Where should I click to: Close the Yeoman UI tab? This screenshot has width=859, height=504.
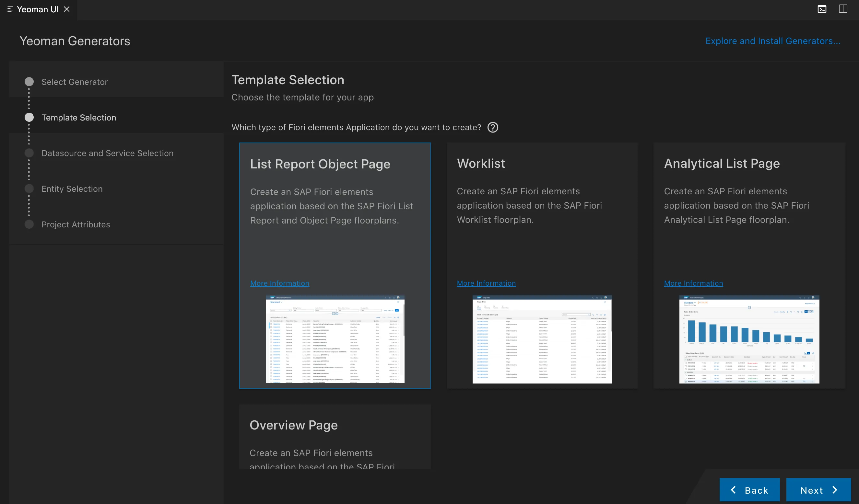click(x=67, y=9)
